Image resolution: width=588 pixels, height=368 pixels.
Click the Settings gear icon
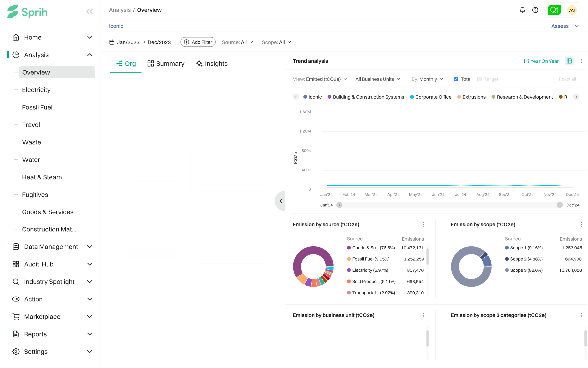(x=16, y=351)
